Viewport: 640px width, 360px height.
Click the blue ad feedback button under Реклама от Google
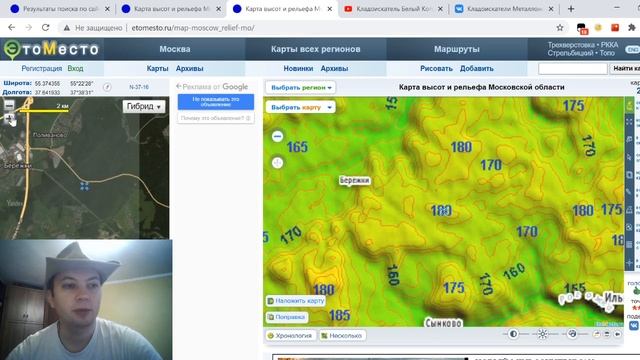coord(216,102)
